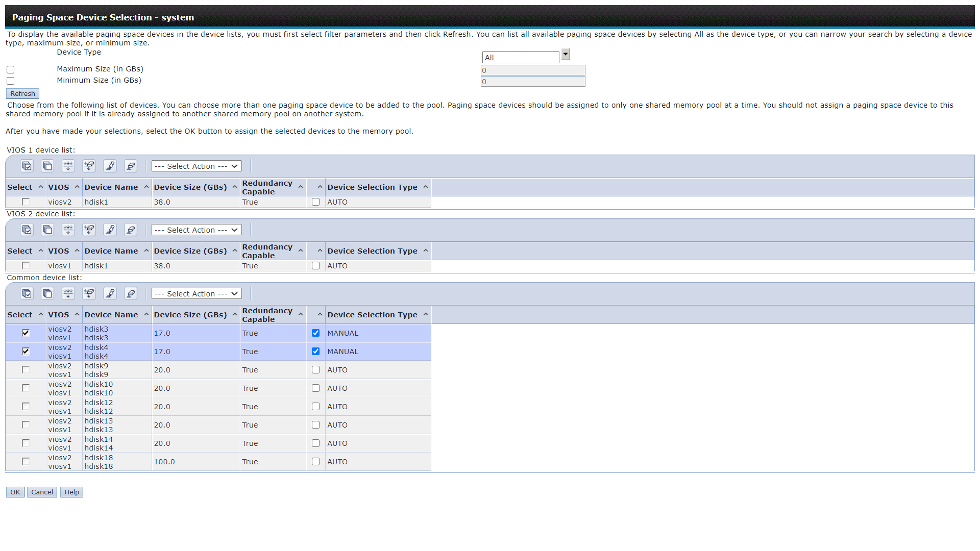Open the Device Type dropdown arrow
Screen dimensions: 980x551
click(x=566, y=55)
